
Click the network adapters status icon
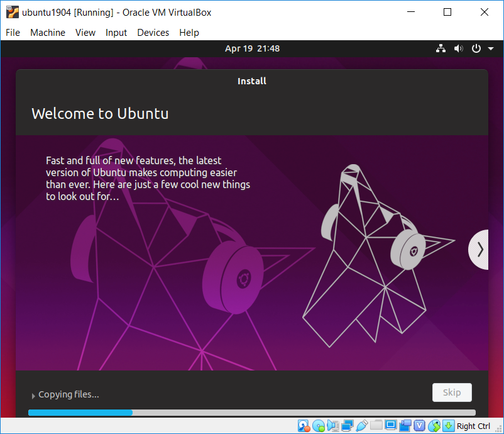point(348,426)
